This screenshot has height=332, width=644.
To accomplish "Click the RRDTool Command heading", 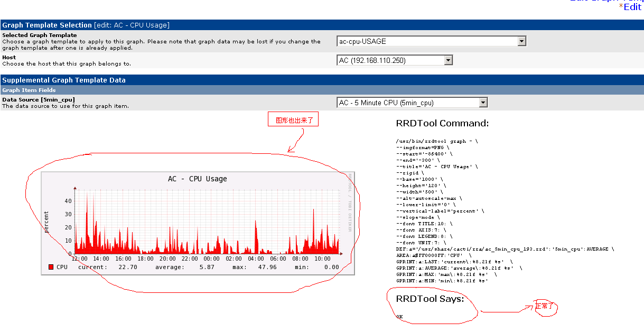I will click(442, 123).
